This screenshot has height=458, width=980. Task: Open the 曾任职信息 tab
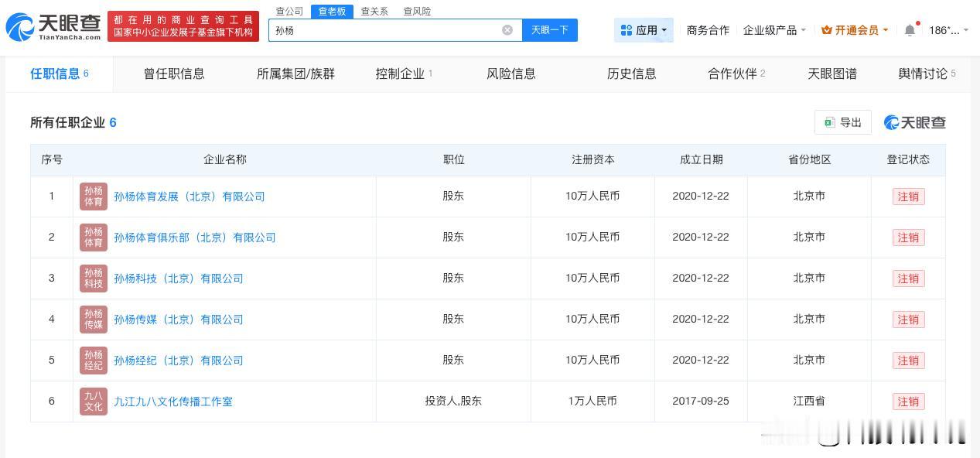pos(174,74)
